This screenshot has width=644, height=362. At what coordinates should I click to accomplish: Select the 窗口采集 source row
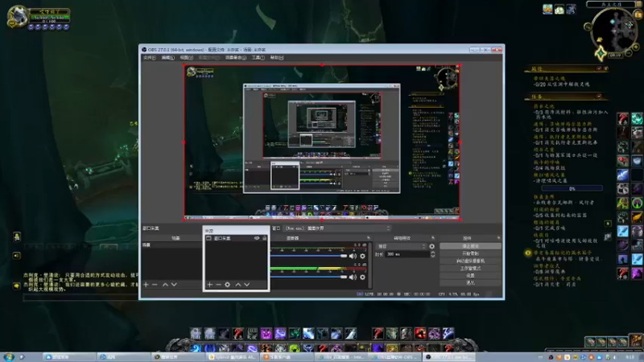236,238
